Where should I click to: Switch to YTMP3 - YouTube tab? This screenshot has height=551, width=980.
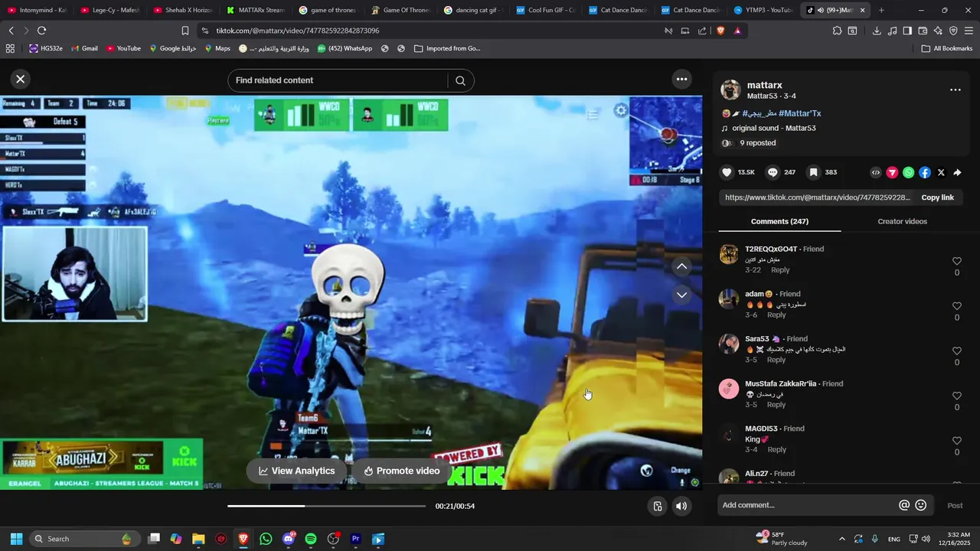[x=763, y=10]
